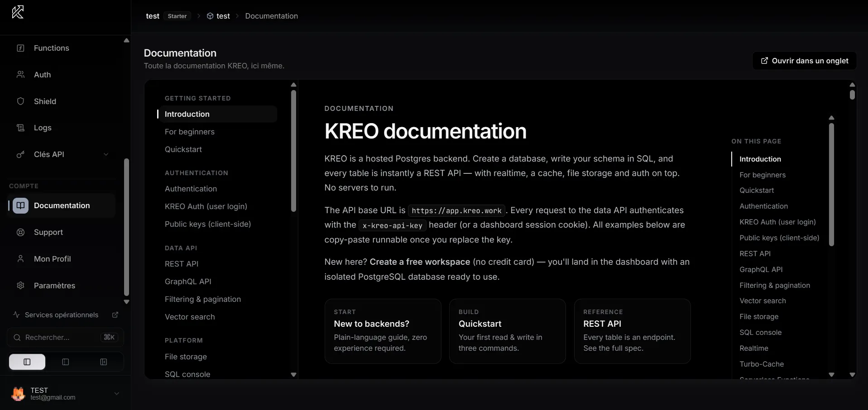This screenshot has height=410, width=868.
Task: Click the test workspace breadcrumb
Action: [x=153, y=16]
